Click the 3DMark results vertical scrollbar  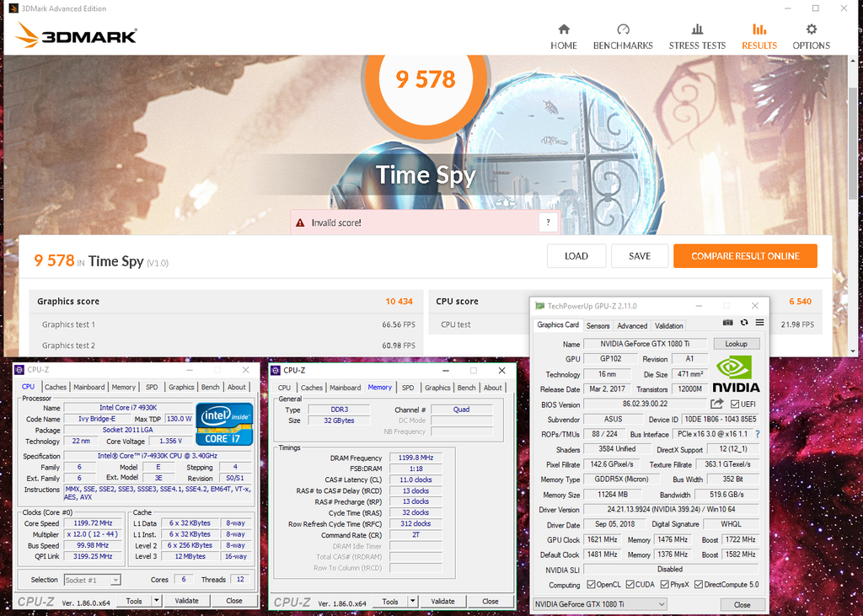pos(853,204)
